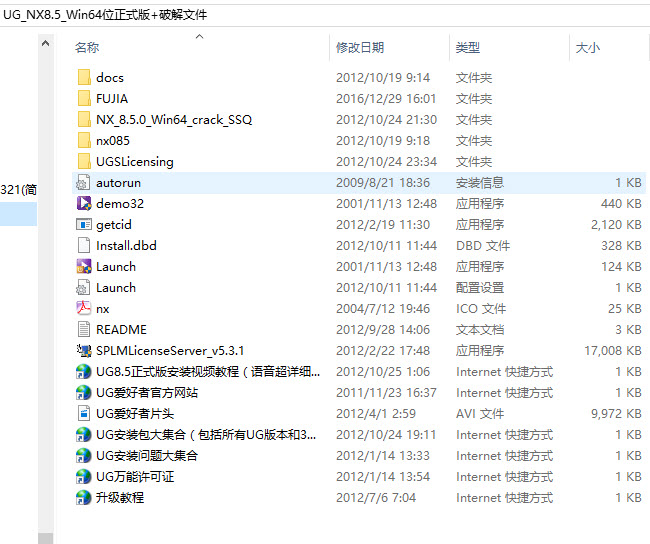This screenshot has height=544, width=650.
Task: Click the autorun setup info icon
Action: [84, 183]
